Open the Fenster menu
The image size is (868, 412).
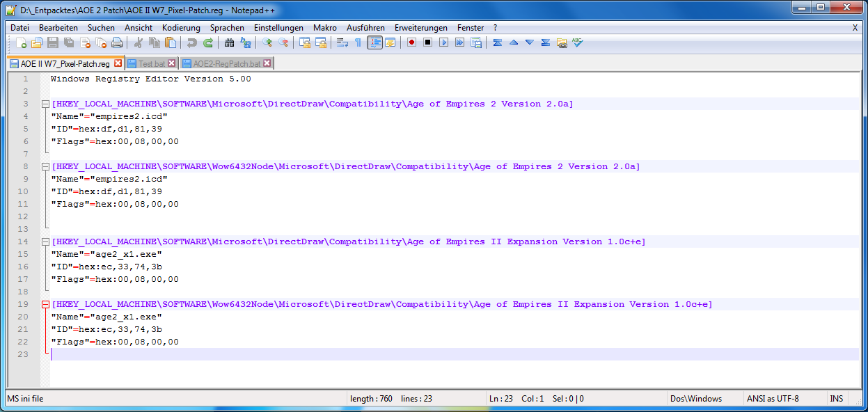(x=471, y=28)
